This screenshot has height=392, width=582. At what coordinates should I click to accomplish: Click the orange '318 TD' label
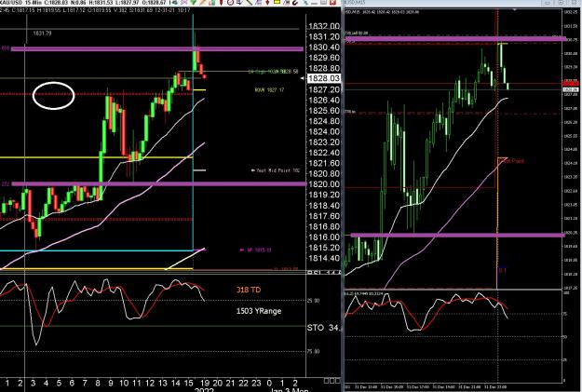click(249, 290)
